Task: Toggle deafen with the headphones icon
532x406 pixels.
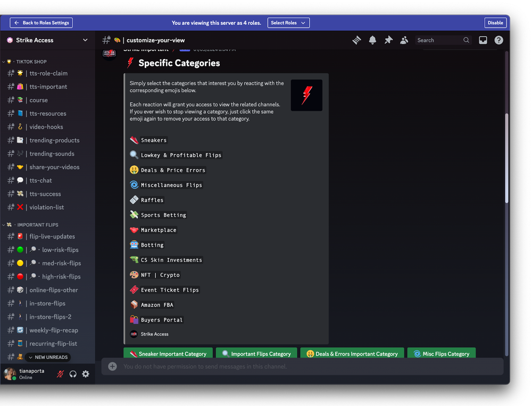Action: [73, 374]
